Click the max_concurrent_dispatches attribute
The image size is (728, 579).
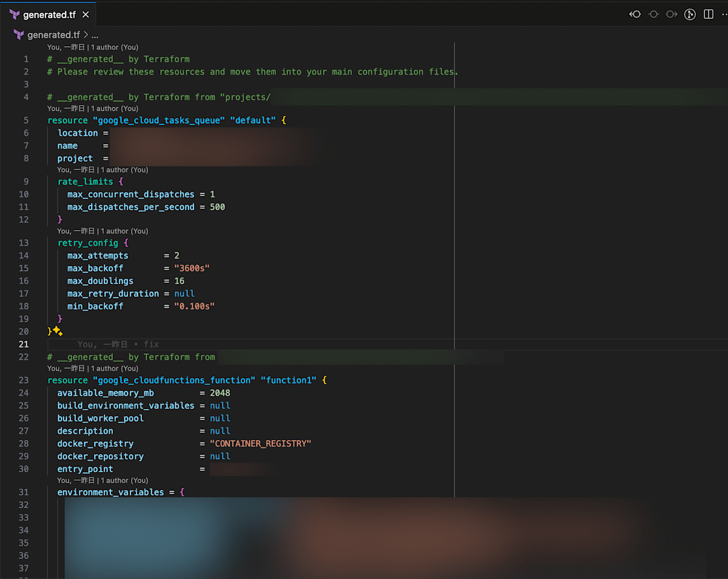click(131, 194)
